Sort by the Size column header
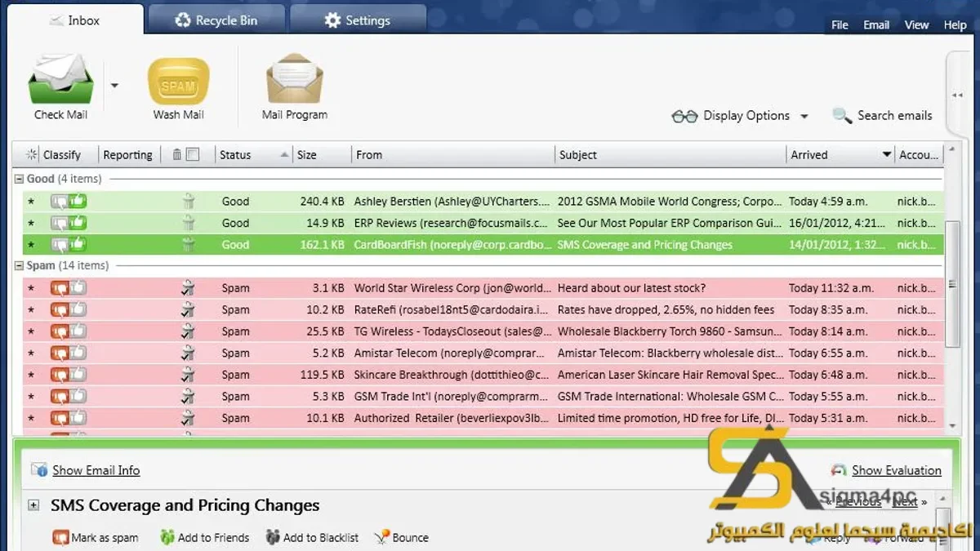The height and width of the screenshot is (551, 980). (322, 154)
